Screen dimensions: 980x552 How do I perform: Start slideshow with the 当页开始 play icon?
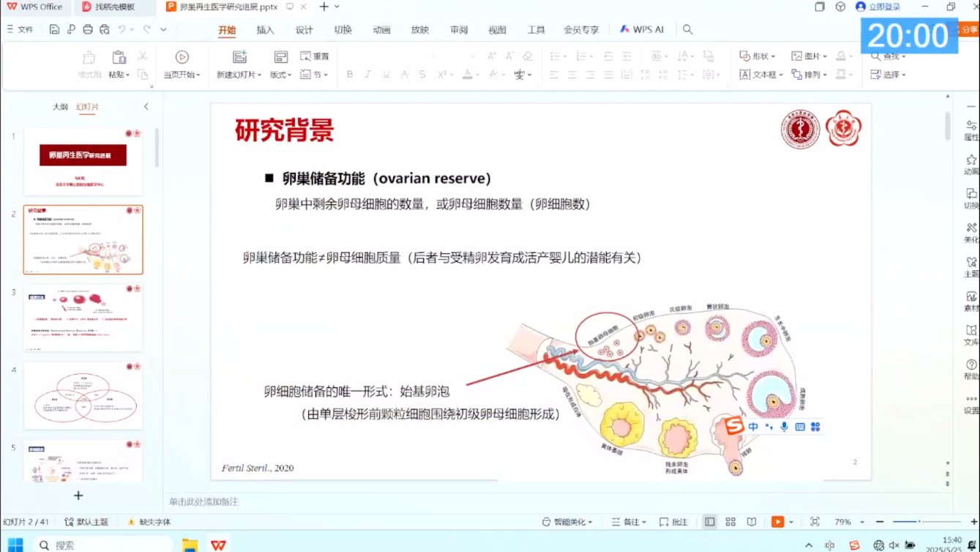pyautogui.click(x=182, y=58)
